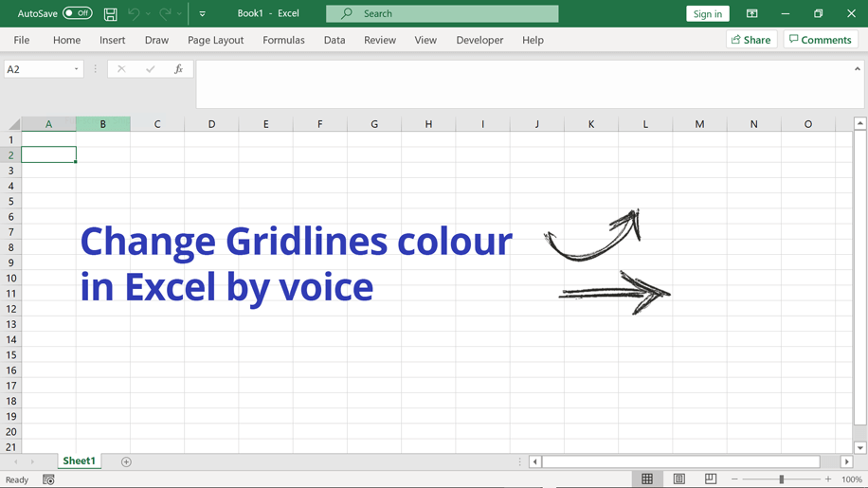This screenshot has width=868, height=488.
Task: Expand the Name Box dropdown arrow
Action: tap(77, 69)
